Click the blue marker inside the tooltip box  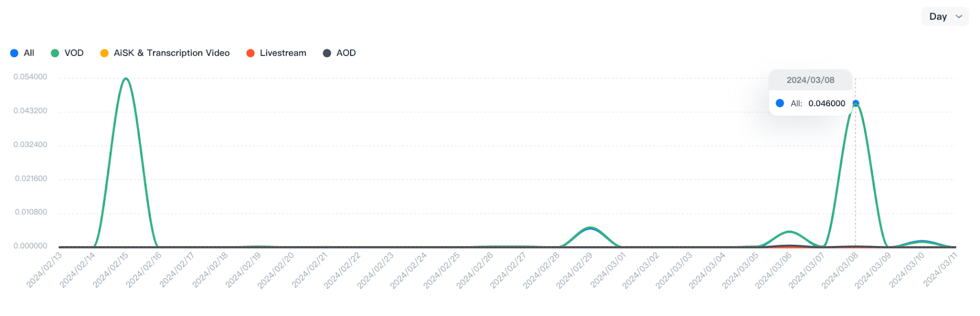pos(780,103)
